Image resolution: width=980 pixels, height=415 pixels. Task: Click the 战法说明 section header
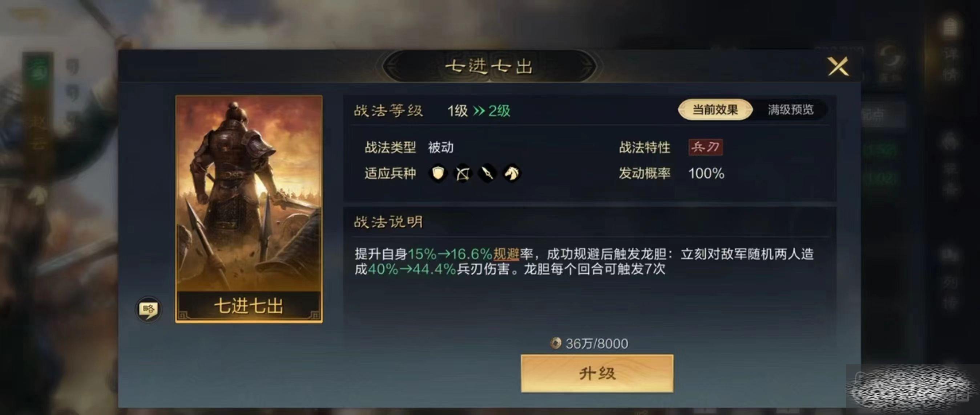[388, 221]
